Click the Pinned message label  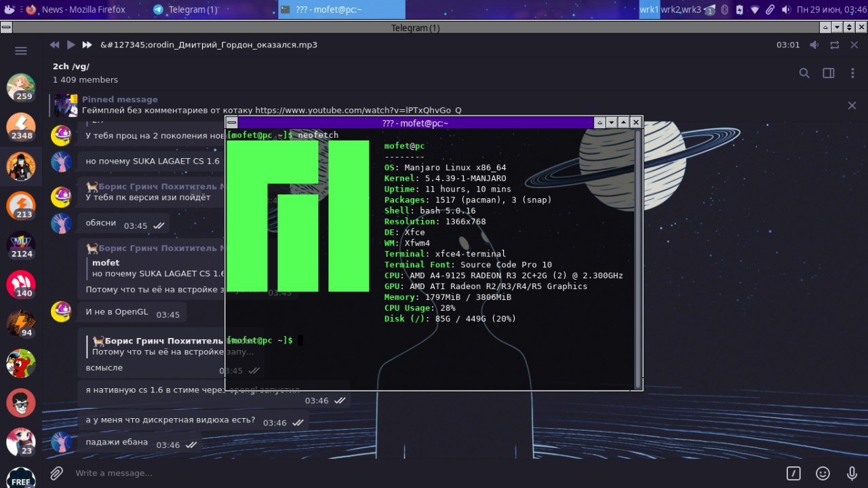120,99
